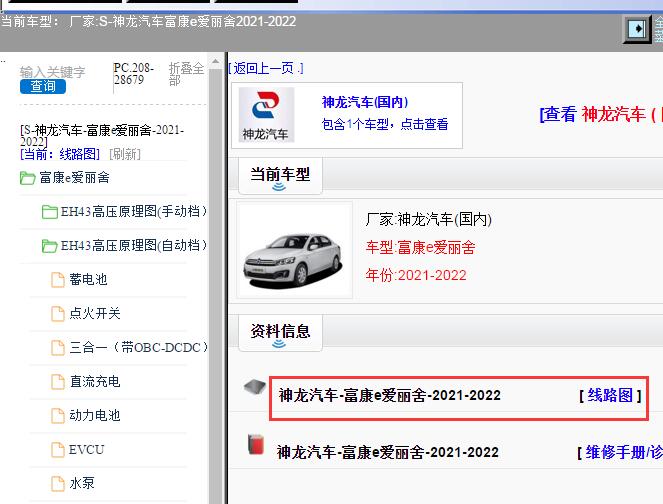663x504 pixels.
Task: Click the 查看 神龙汽车 heading link
Action: pos(600,114)
